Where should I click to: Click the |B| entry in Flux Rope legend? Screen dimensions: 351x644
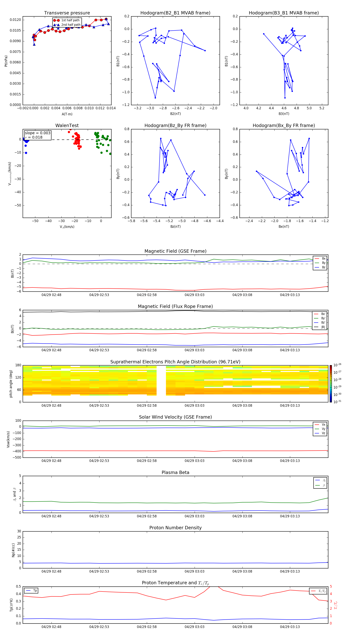pos(323,327)
